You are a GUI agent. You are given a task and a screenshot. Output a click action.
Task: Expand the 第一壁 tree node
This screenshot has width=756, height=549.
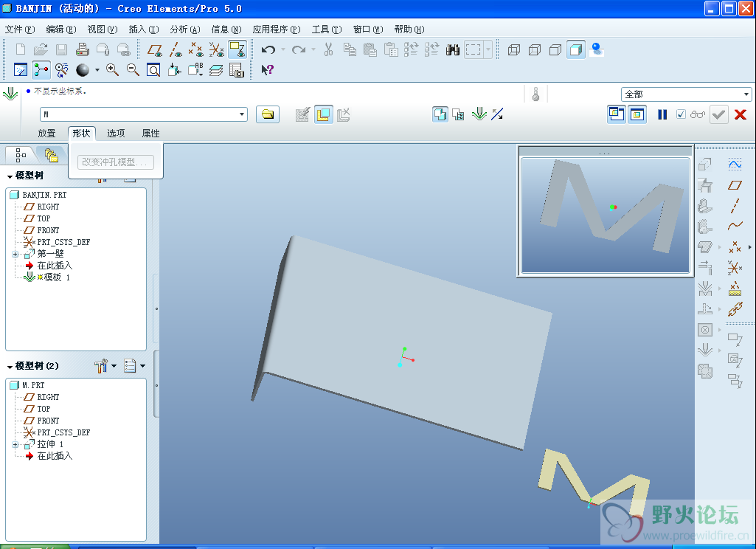[x=15, y=254]
